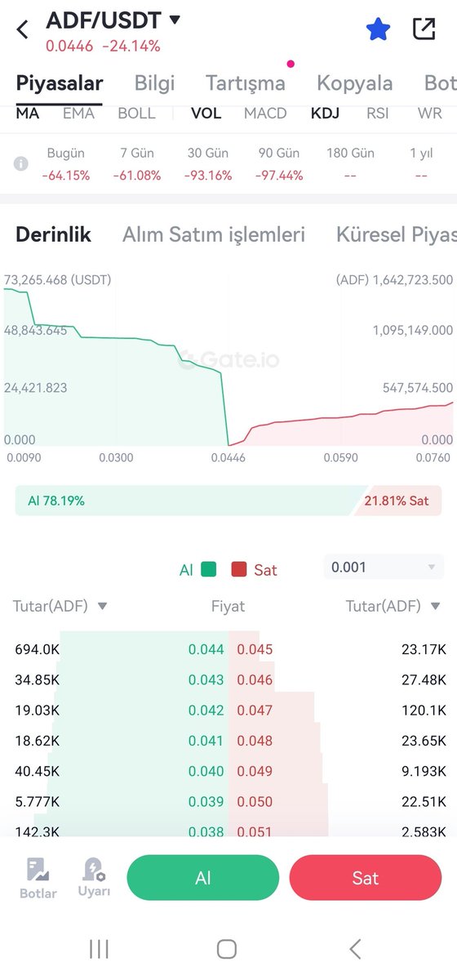
Task: Open the Botlar icon
Action: tap(38, 878)
